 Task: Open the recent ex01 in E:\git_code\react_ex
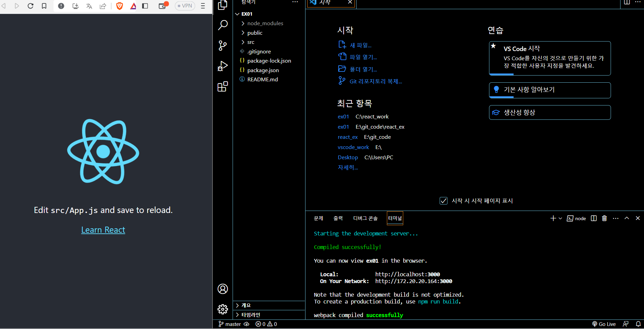[343, 127]
